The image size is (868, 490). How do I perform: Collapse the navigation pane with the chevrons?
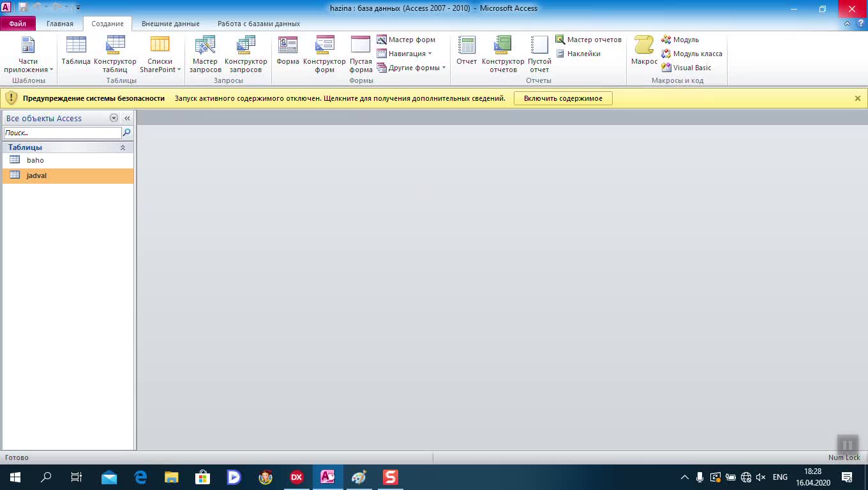point(127,118)
